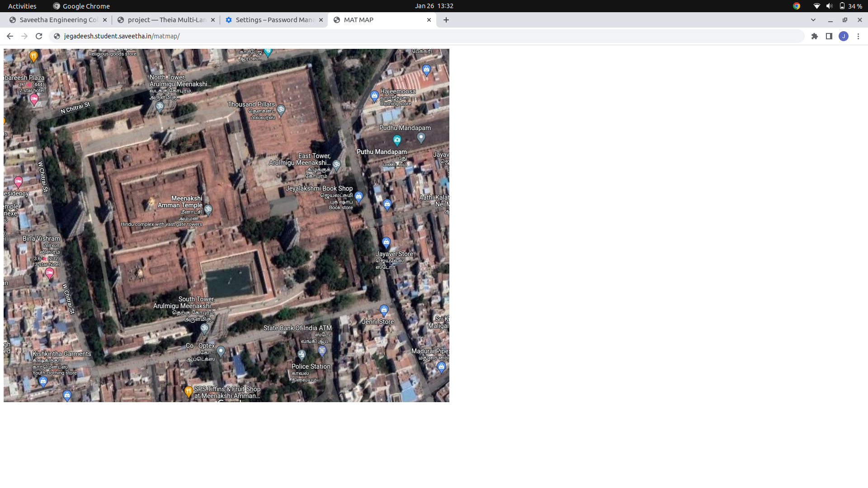The height and width of the screenshot is (488, 868).
Task: Click the Google Chrome app menu
Action: point(81,6)
